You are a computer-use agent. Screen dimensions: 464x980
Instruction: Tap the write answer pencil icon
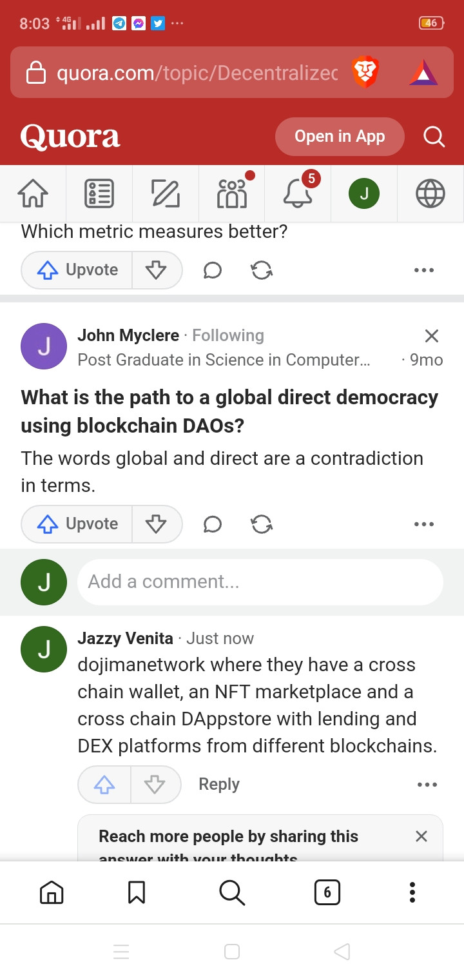(x=165, y=193)
